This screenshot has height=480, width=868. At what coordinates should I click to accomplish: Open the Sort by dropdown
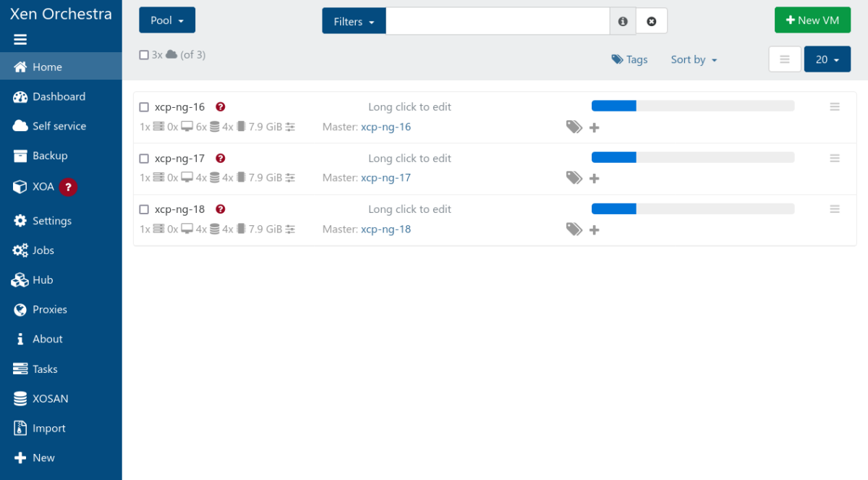(x=692, y=59)
